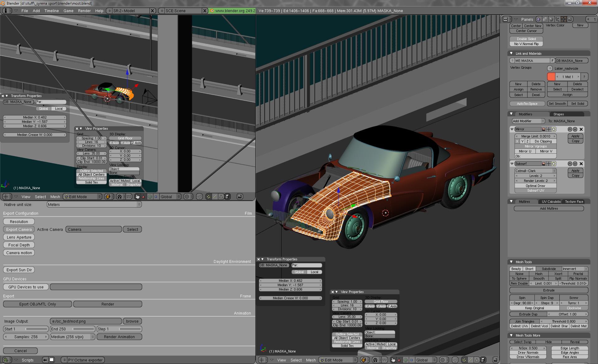Switch to the Shading (sphere) context icon

tap(551, 19)
